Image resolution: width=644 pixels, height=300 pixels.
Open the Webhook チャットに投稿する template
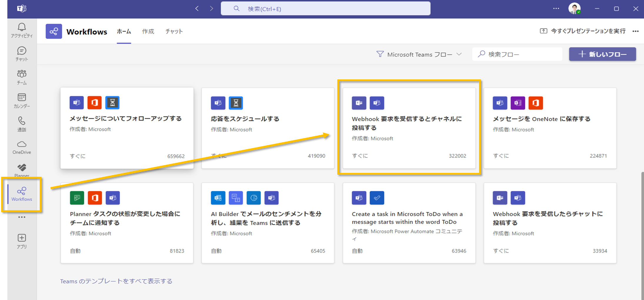(x=550, y=223)
